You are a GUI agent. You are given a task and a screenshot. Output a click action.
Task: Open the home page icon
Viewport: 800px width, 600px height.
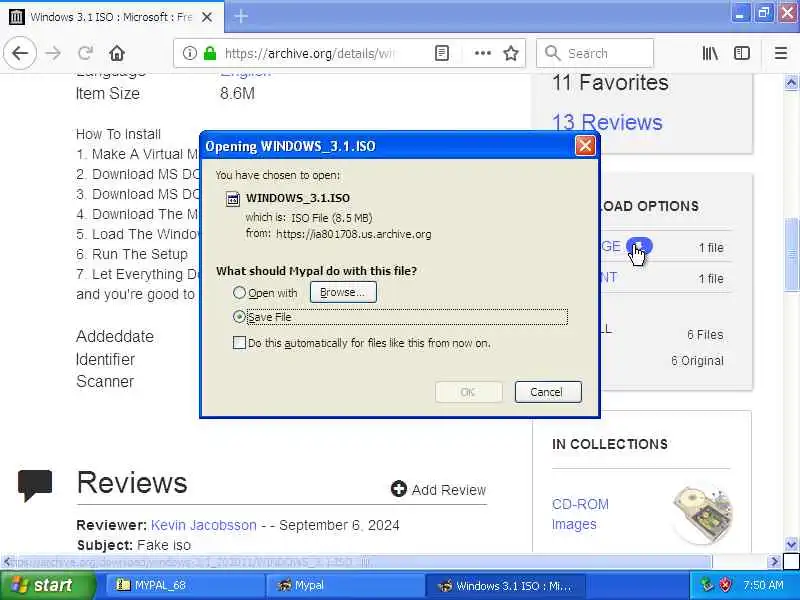pos(117,53)
